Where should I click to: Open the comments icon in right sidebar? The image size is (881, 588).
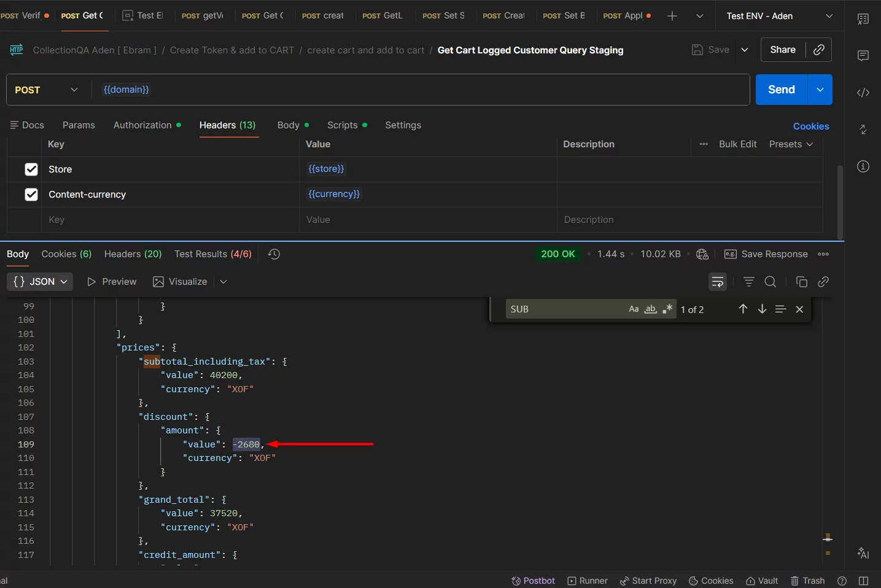[x=863, y=56]
